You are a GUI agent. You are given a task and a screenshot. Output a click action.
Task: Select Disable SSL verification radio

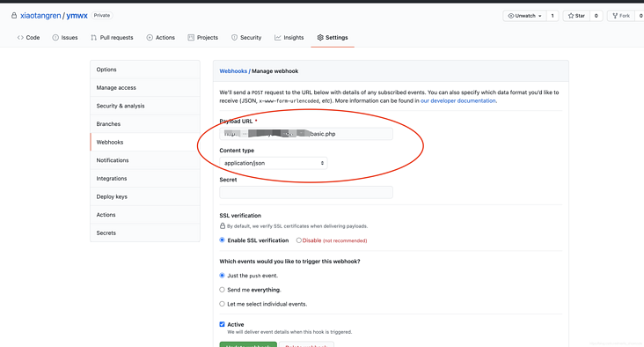(298, 240)
